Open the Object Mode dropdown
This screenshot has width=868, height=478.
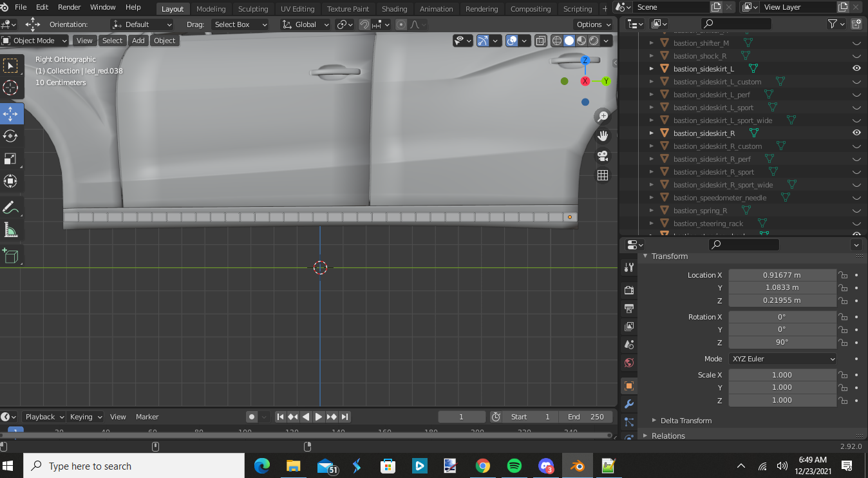pyautogui.click(x=35, y=41)
